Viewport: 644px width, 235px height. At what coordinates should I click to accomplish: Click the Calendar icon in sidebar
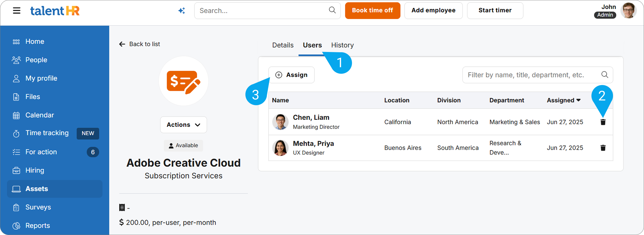16,115
